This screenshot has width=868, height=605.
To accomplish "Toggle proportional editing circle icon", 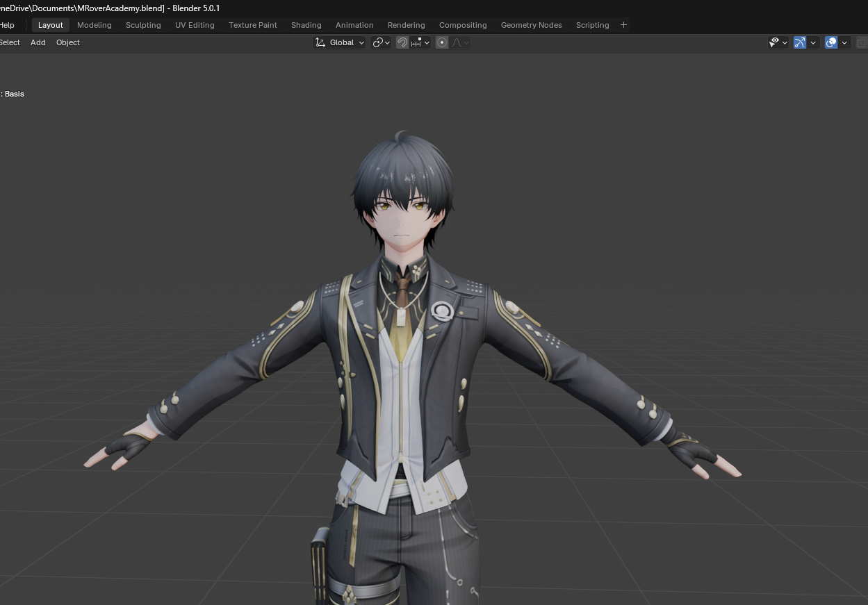I will pos(442,42).
